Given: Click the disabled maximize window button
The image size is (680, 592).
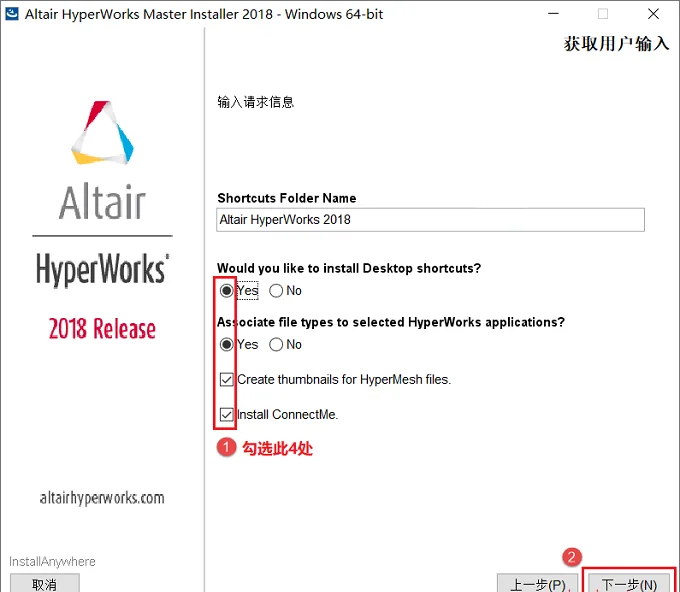Looking at the screenshot, I should (603, 14).
